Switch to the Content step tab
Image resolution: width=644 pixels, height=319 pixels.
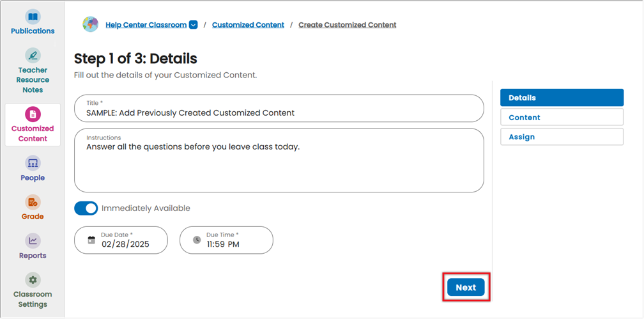click(562, 117)
